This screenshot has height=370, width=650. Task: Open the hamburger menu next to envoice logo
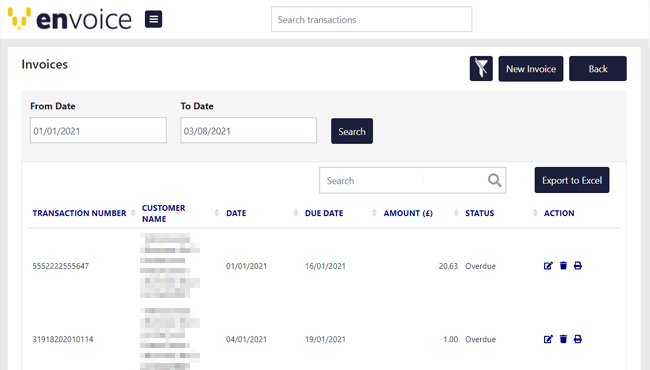coord(153,19)
